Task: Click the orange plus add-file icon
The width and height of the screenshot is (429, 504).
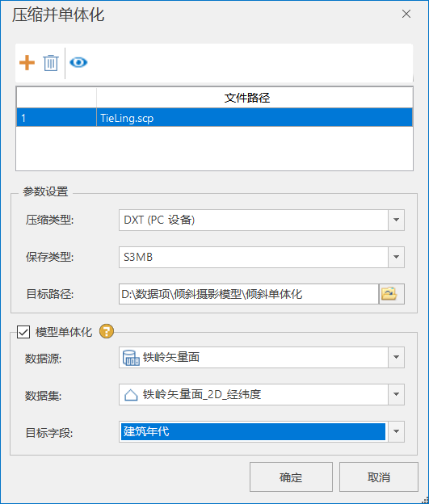Action: [x=27, y=62]
